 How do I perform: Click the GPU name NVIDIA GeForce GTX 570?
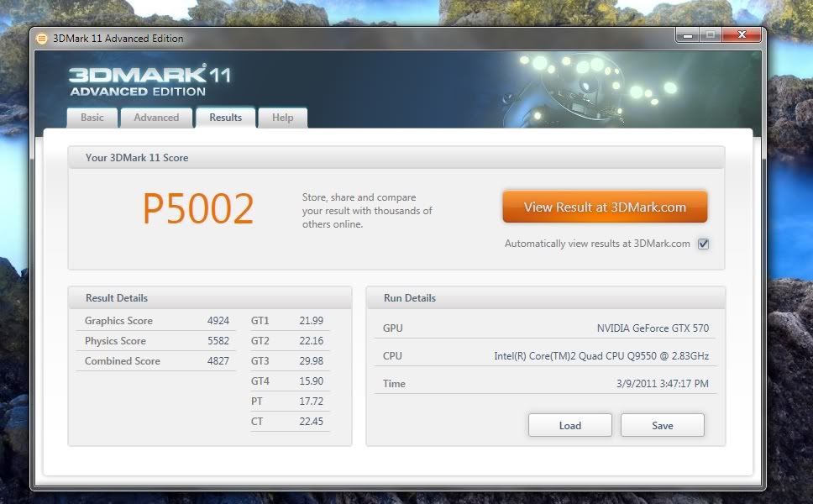tap(653, 328)
